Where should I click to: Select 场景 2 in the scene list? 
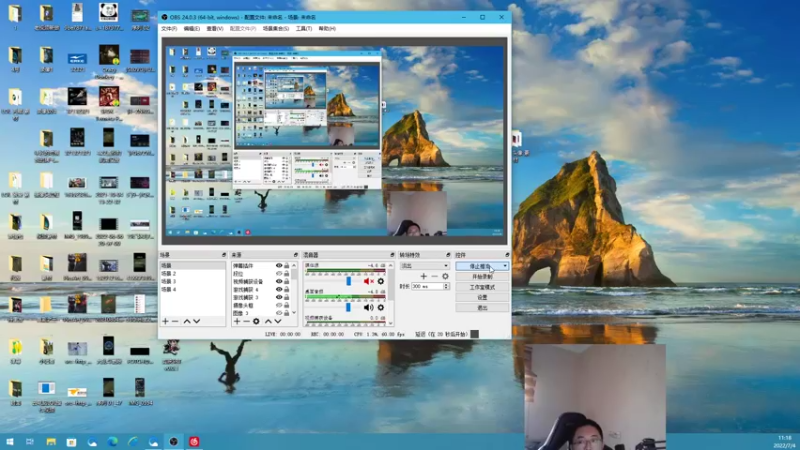pyautogui.click(x=192, y=273)
